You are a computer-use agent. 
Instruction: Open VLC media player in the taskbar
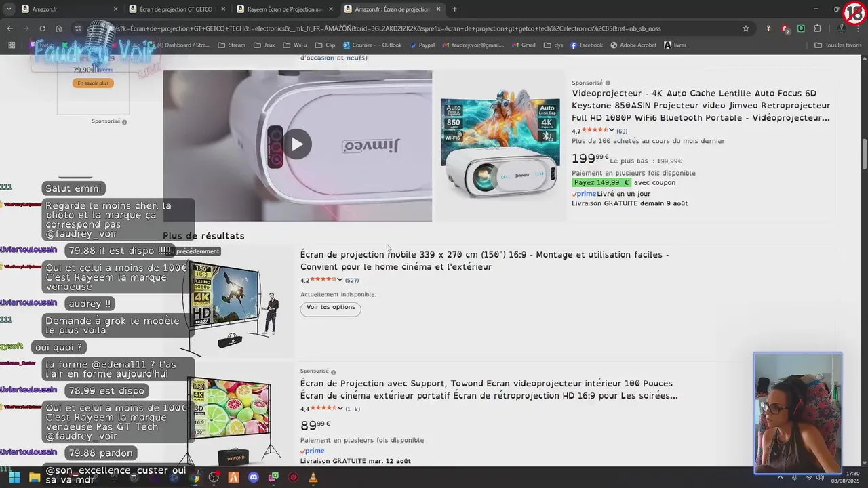click(x=313, y=477)
